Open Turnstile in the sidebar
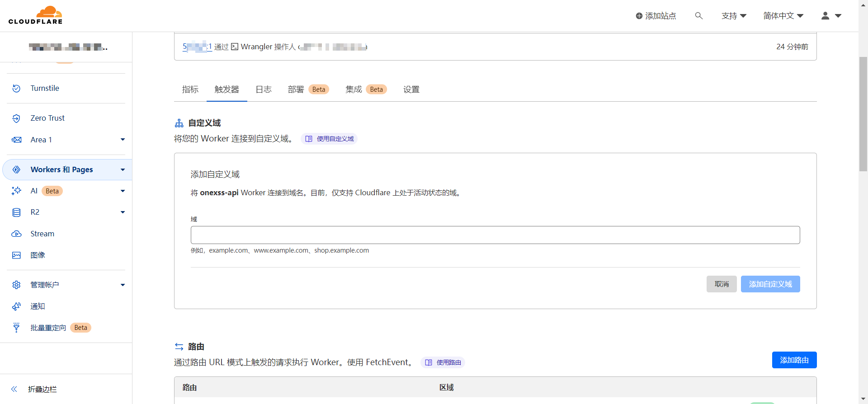Image resolution: width=868 pixels, height=404 pixels. click(x=45, y=89)
